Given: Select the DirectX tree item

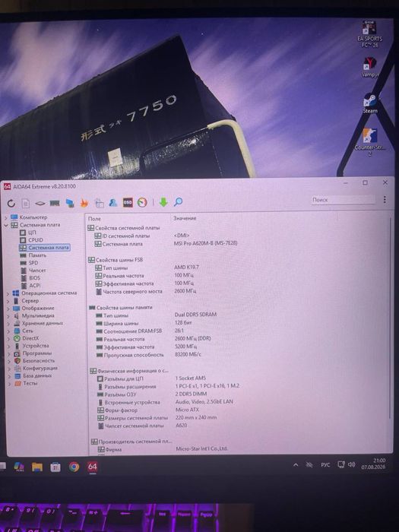Looking at the screenshot, I should 27,338.
